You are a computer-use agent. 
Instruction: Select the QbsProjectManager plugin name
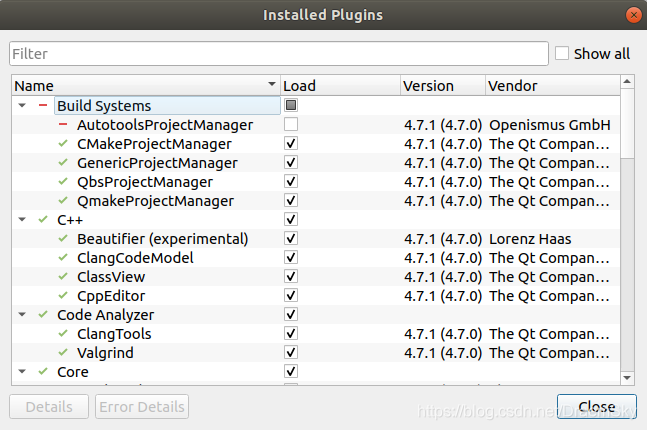145,182
